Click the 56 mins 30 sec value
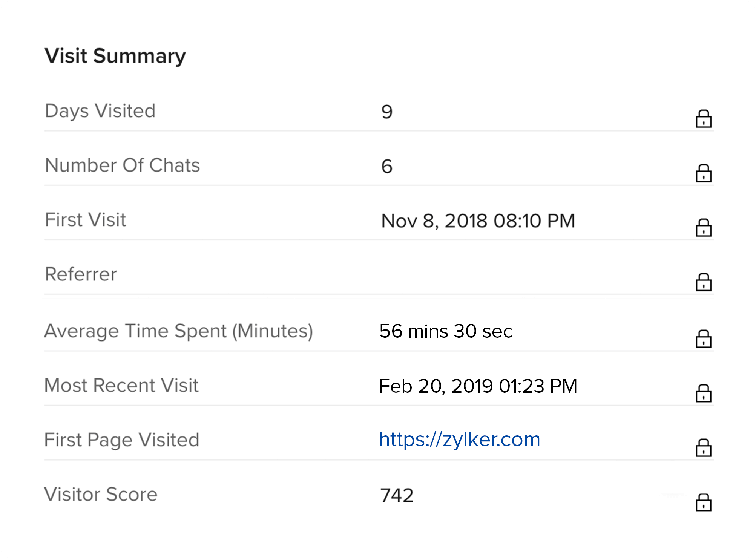Viewport: 756px width, 559px height. click(446, 331)
